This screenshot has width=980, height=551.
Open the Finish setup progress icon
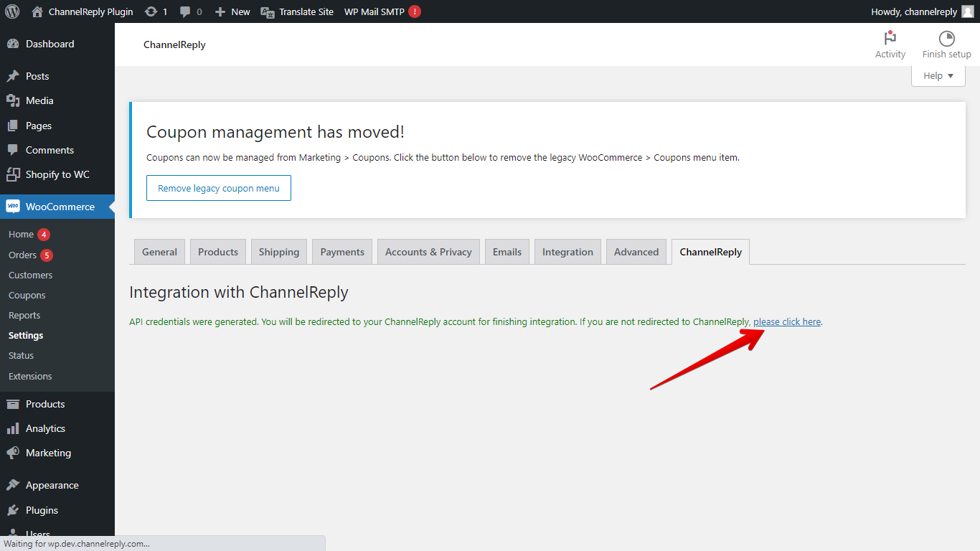click(947, 38)
